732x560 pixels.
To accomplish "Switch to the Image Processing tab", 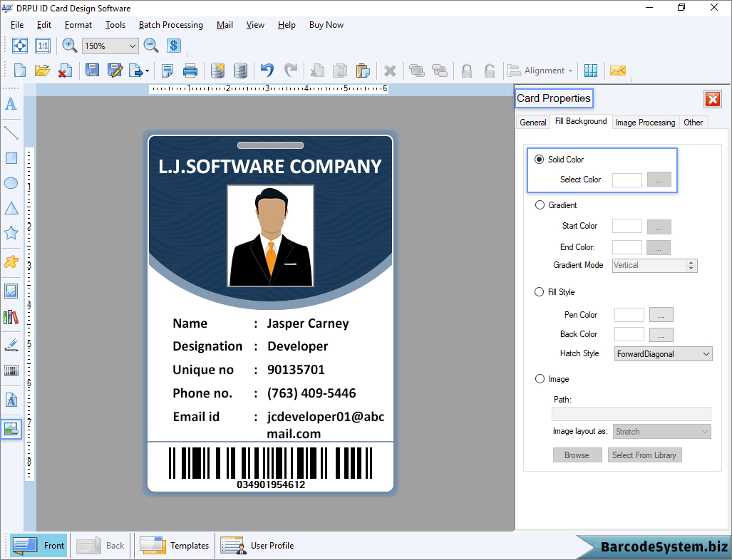I will pyautogui.click(x=645, y=123).
